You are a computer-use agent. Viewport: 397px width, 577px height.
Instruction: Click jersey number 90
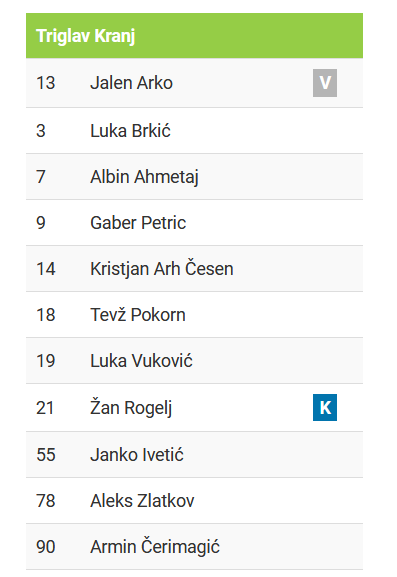pos(46,546)
